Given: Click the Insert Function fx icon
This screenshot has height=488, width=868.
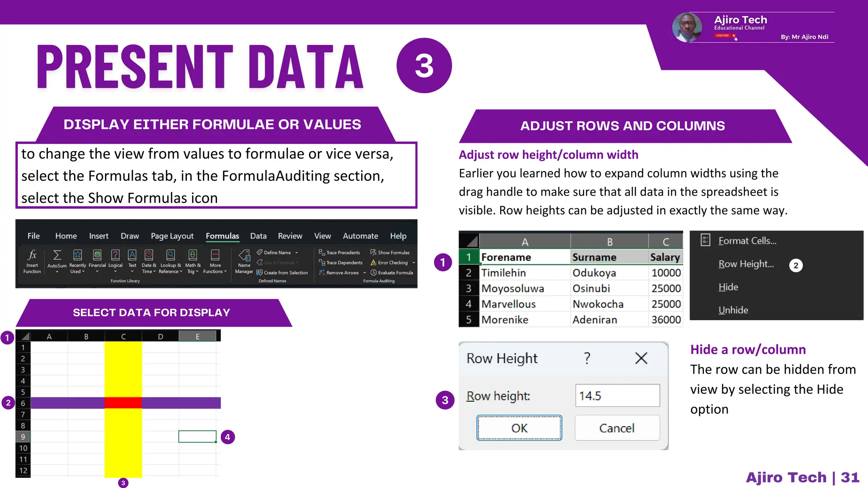Looking at the screenshot, I should pos(32,255).
